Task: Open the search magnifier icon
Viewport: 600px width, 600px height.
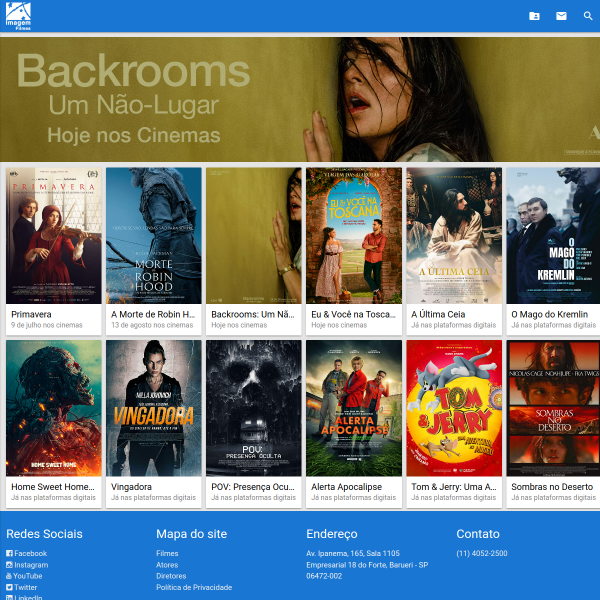Action: click(588, 16)
